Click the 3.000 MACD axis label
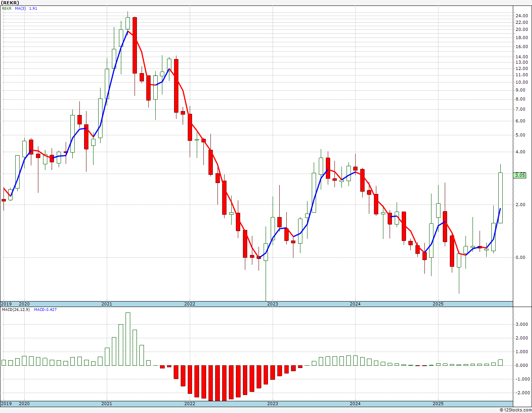 pyautogui.click(x=521, y=324)
